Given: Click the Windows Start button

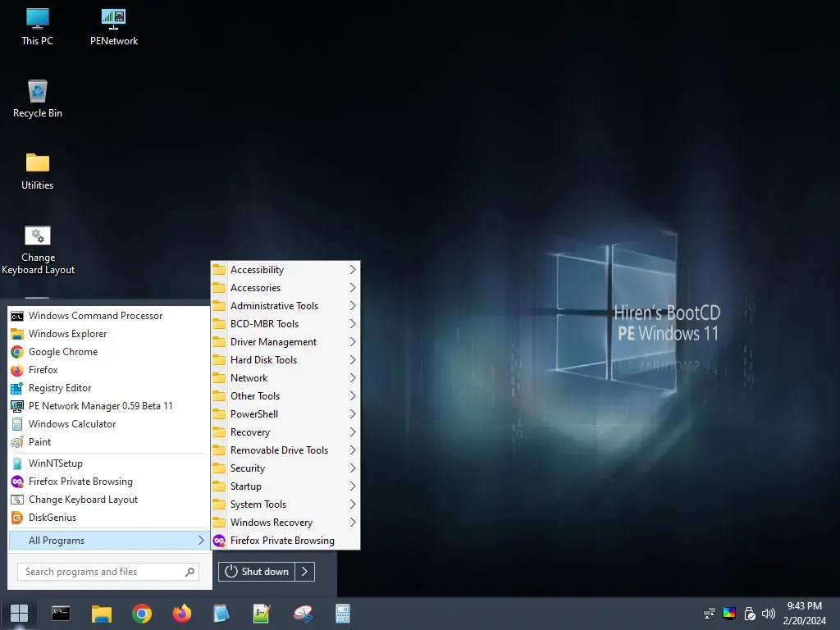Looking at the screenshot, I should click(20, 614).
